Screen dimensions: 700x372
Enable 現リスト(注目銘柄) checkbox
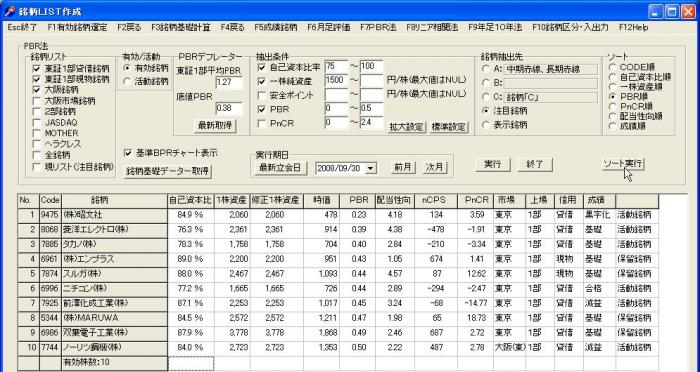click(37, 167)
